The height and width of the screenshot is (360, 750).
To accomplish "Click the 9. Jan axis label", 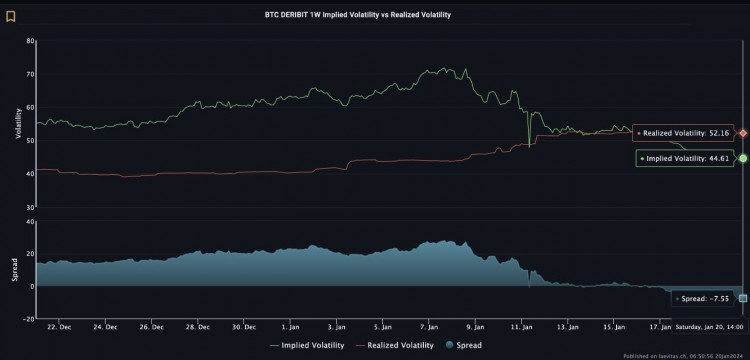I will 476,327.
